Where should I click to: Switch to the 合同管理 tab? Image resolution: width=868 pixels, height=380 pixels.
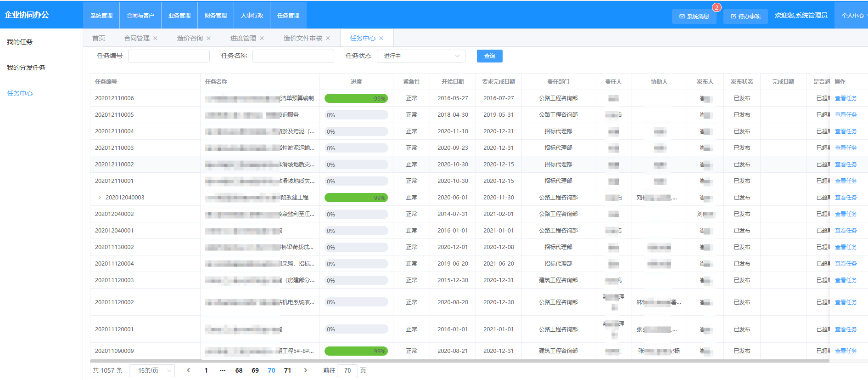pos(137,38)
